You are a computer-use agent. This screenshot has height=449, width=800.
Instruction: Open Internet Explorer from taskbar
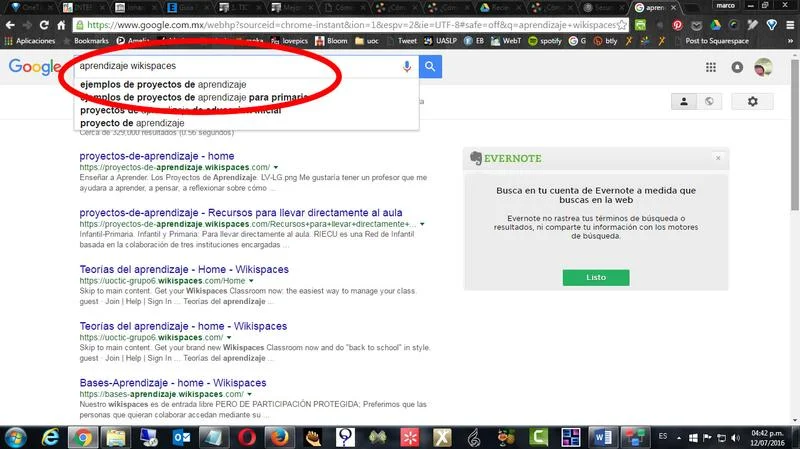click(x=50, y=438)
